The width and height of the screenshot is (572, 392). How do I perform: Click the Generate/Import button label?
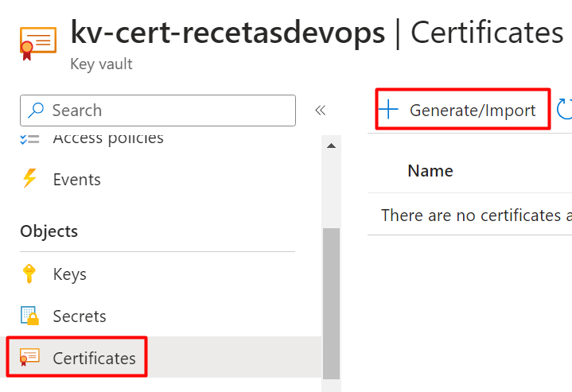pos(473,110)
